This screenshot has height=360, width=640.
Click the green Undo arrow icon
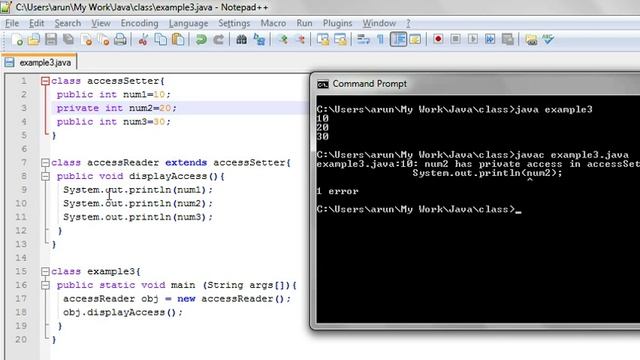point(201,40)
